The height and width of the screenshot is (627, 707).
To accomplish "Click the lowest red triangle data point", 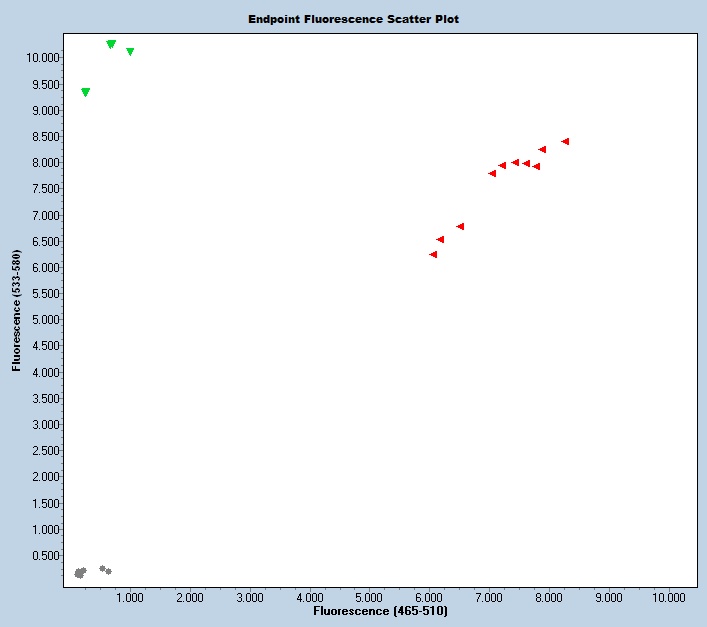I will (x=433, y=254).
